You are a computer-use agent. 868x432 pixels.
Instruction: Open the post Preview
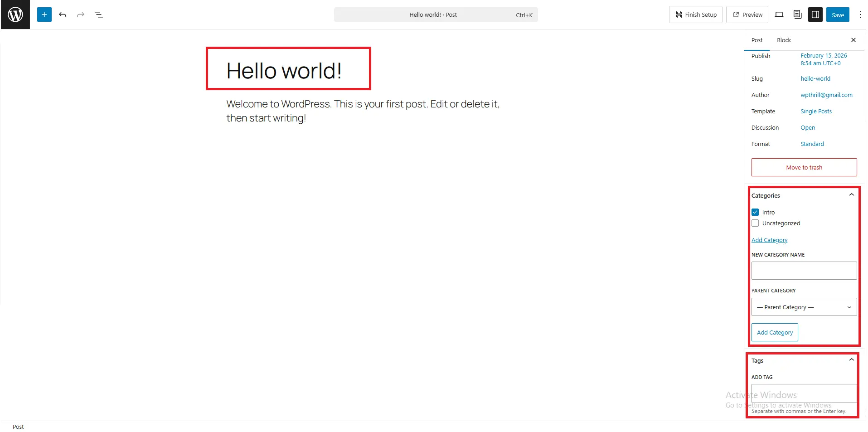tap(747, 14)
